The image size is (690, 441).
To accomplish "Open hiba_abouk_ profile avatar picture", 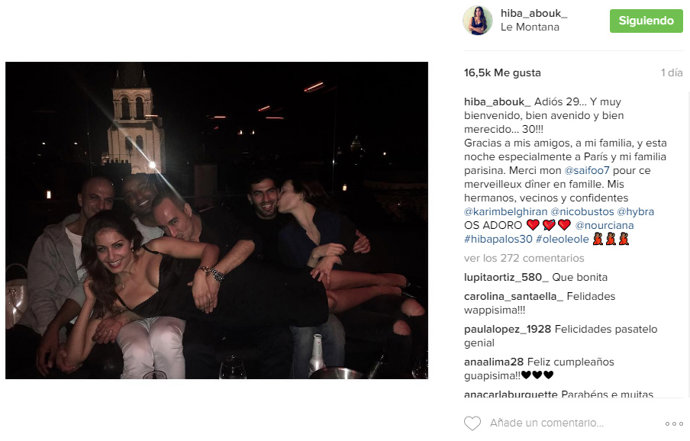I will (x=477, y=20).
